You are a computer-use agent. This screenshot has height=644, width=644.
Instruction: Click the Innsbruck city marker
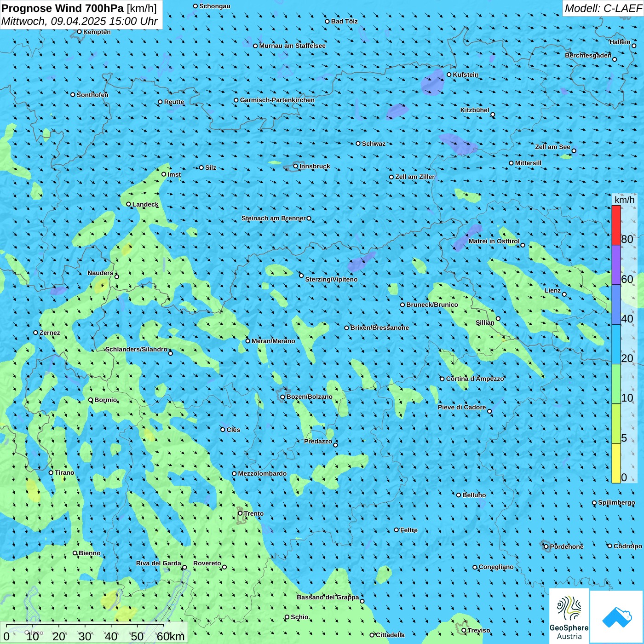[x=296, y=166]
